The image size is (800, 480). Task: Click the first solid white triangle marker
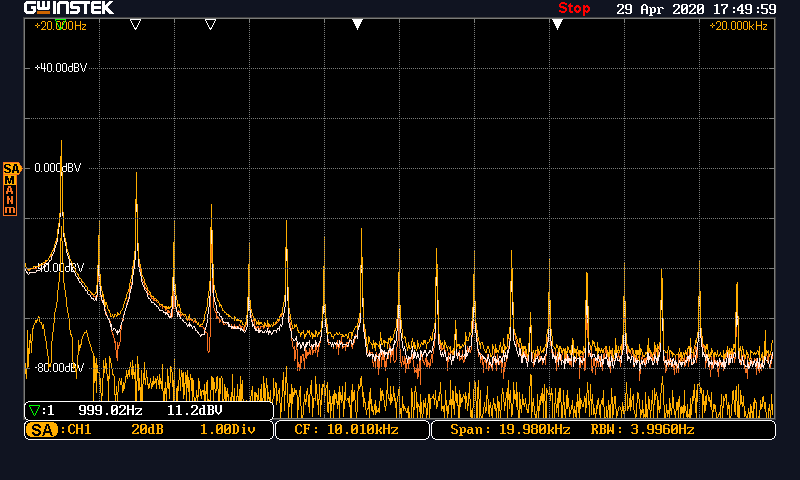[357, 25]
